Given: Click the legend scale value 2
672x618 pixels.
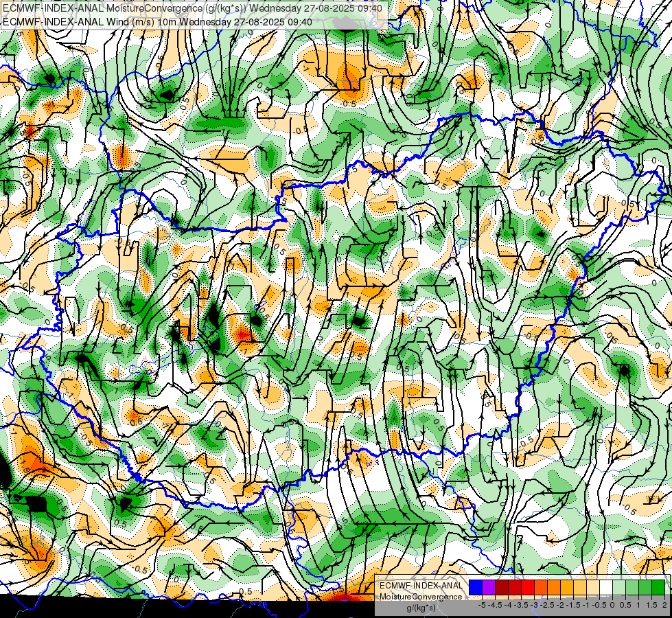Looking at the screenshot, I should coord(664,605).
